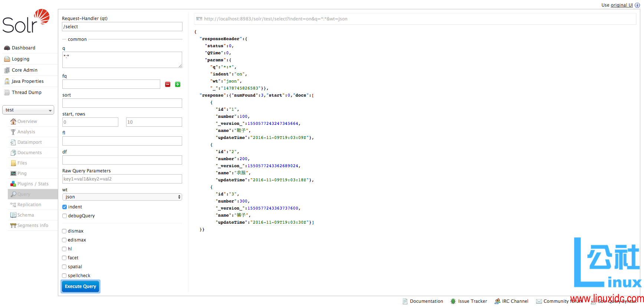Image resolution: width=644 pixels, height=308 pixels.
Task: Click the Documents icon
Action: (13, 153)
